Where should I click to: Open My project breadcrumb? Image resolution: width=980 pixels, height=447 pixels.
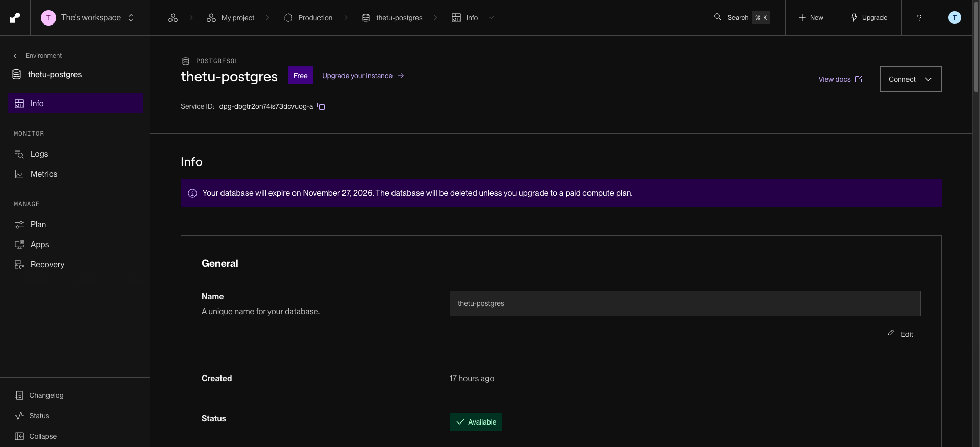(230, 18)
